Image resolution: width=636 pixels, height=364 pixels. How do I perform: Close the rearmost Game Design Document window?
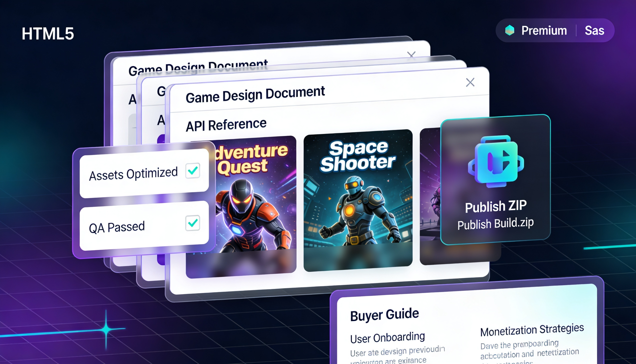[411, 54]
